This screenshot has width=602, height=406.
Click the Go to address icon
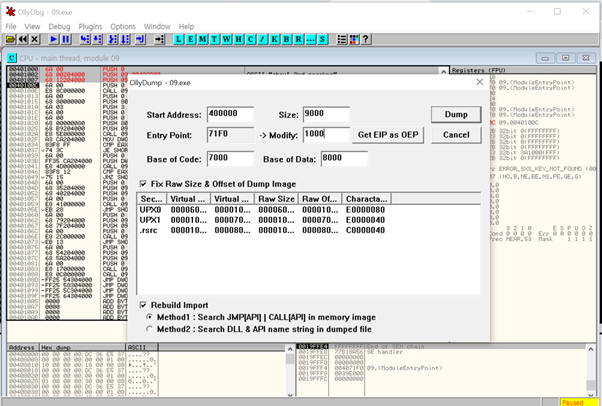pos(159,39)
